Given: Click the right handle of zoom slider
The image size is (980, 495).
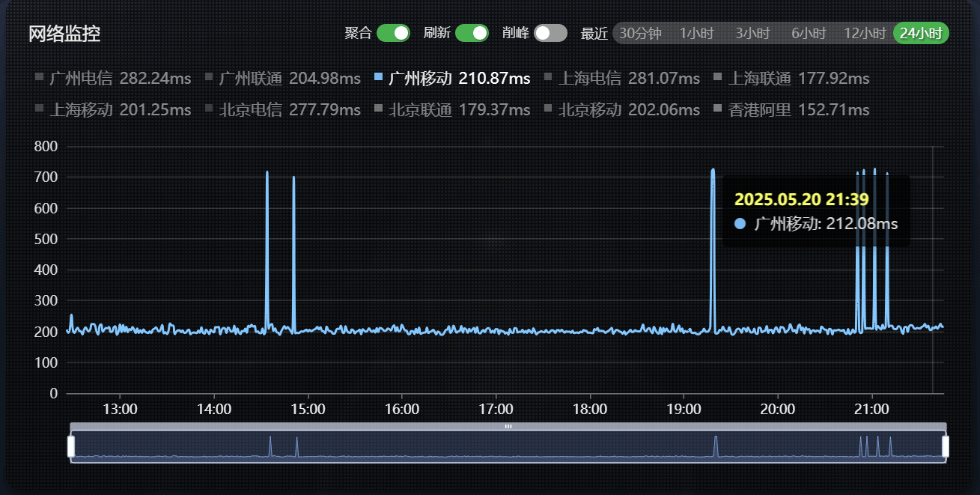Looking at the screenshot, I should click(946, 446).
